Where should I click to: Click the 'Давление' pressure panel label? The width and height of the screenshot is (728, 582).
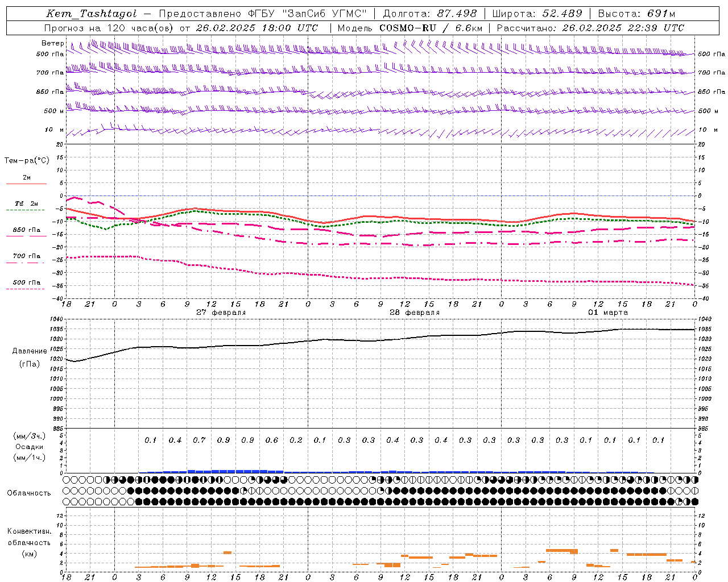click(x=30, y=351)
